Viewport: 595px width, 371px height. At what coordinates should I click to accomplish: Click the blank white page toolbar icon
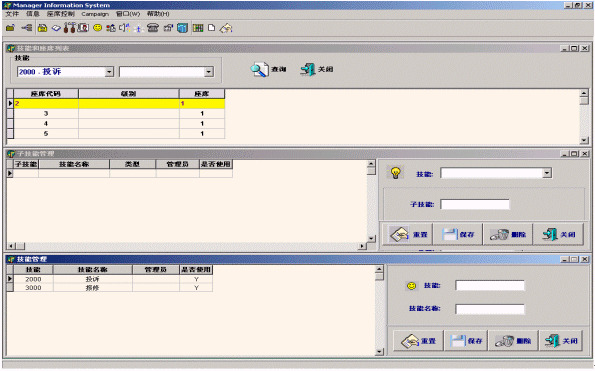211,28
